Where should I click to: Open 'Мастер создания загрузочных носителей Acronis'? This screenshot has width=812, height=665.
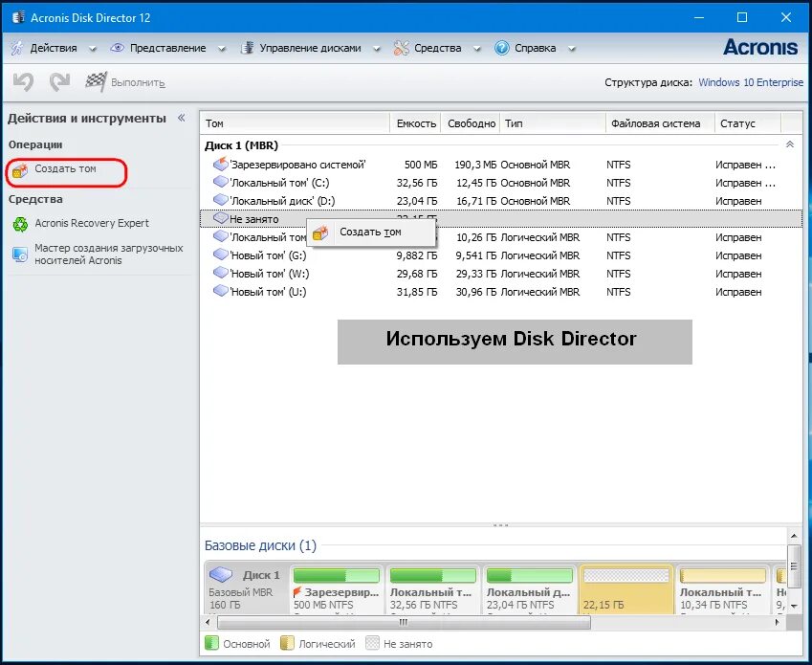tap(109, 255)
